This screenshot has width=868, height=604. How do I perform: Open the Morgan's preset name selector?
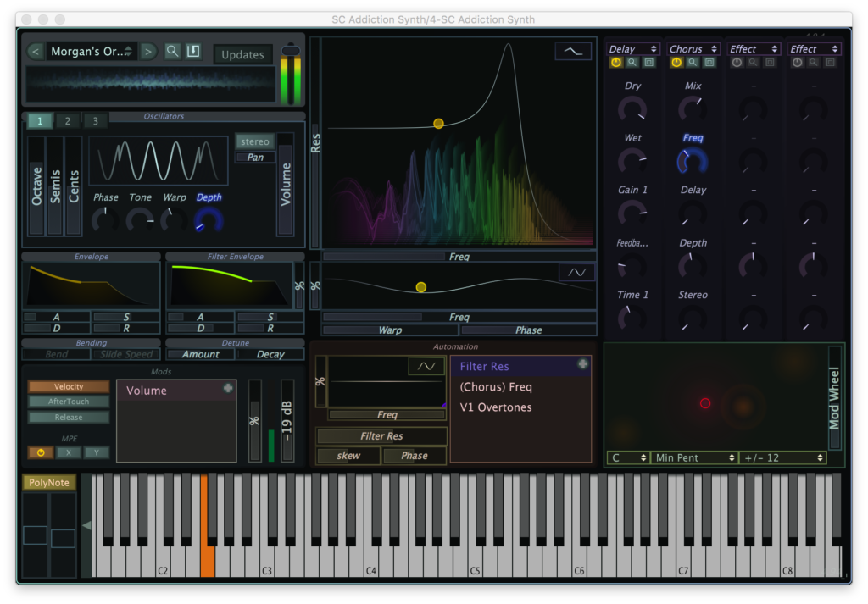90,51
